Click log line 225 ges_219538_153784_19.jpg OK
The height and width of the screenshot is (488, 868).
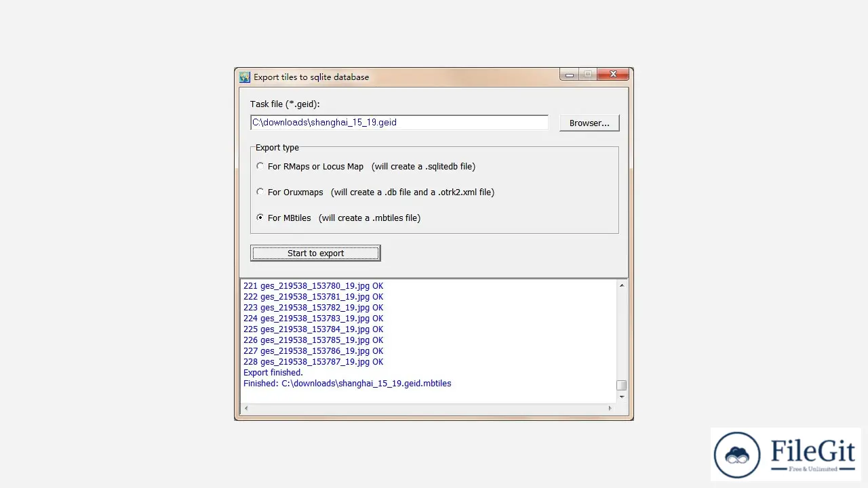313,329
